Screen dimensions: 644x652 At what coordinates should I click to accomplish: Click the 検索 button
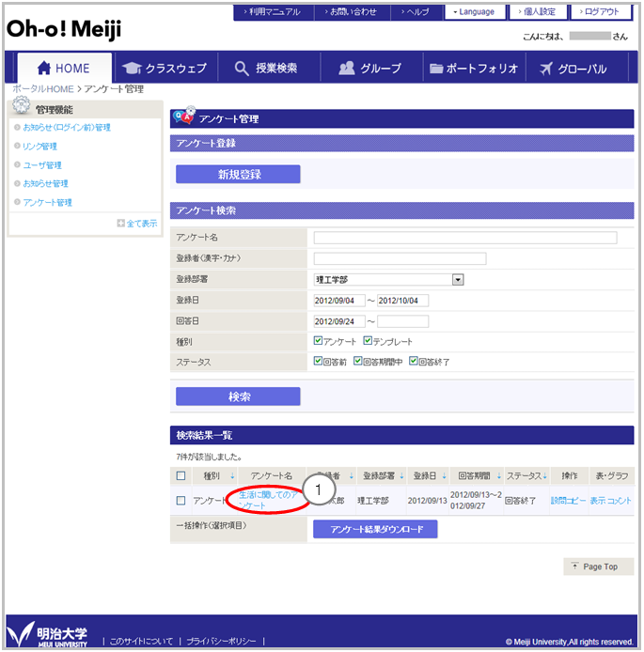tap(238, 396)
